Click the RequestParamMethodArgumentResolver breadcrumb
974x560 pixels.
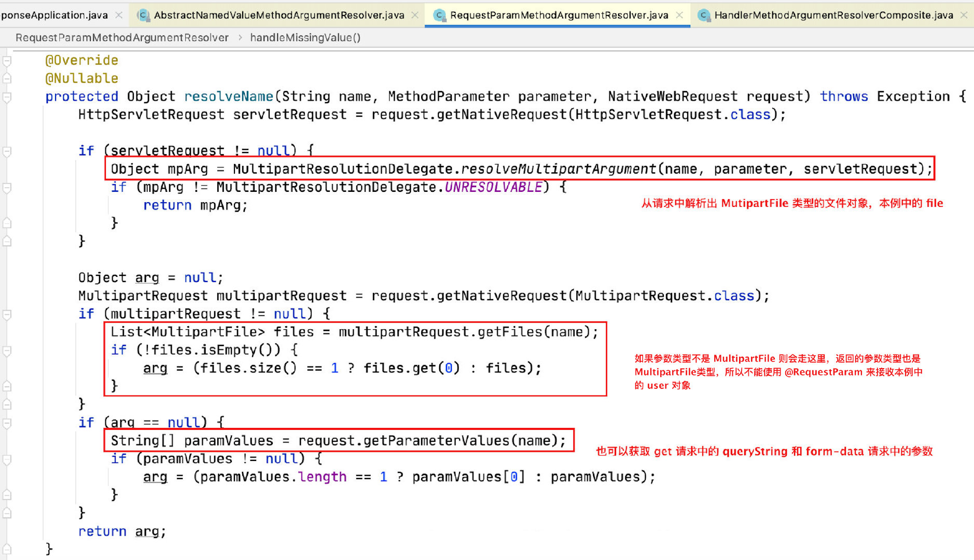[122, 37]
